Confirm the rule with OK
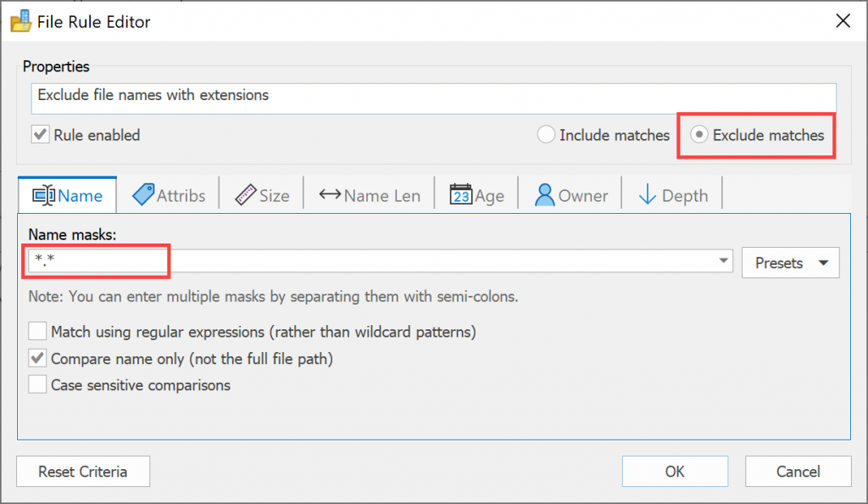Image resolution: width=868 pixels, height=504 pixels. pos(675,471)
